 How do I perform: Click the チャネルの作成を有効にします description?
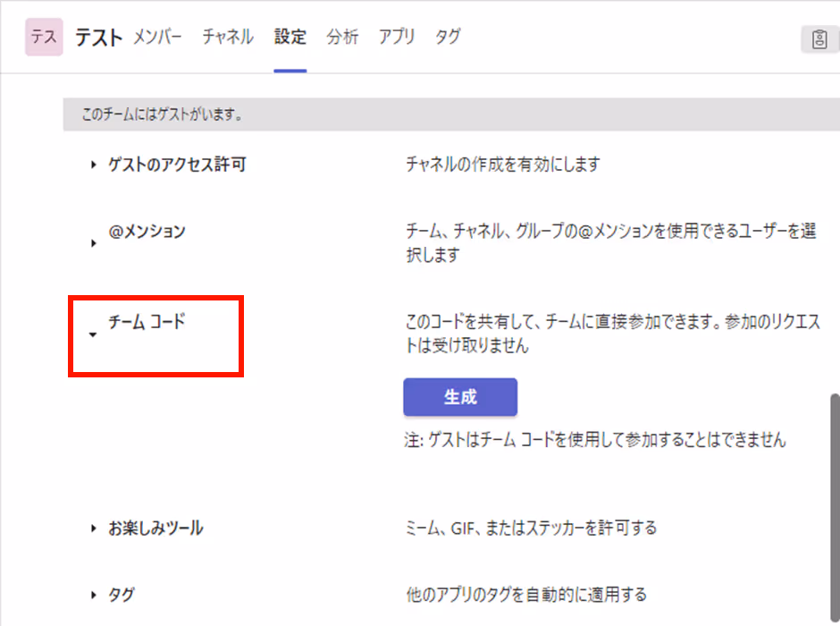click(503, 164)
